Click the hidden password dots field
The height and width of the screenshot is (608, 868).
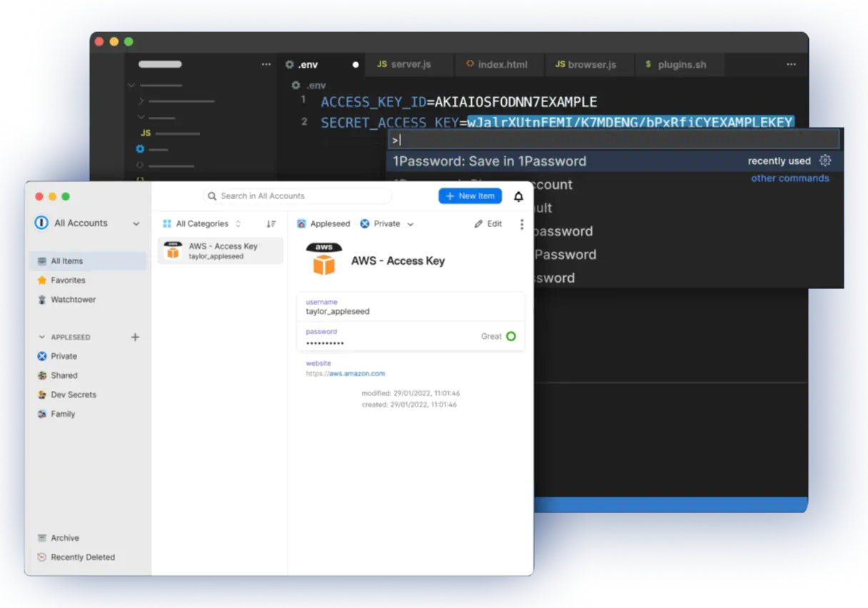[x=325, y=343]
